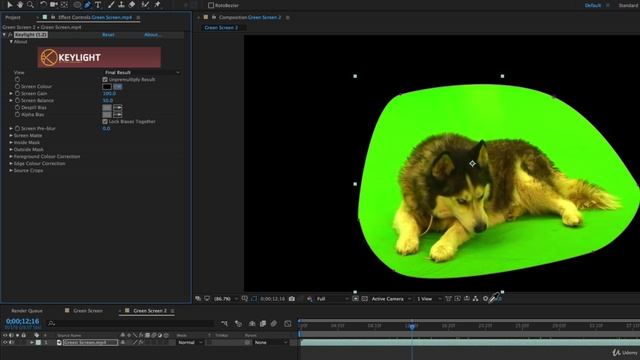The image size is (640, 360).
Task: Toggle the transparency grid button
Action: pyautogui.click(x=364, y=299)
